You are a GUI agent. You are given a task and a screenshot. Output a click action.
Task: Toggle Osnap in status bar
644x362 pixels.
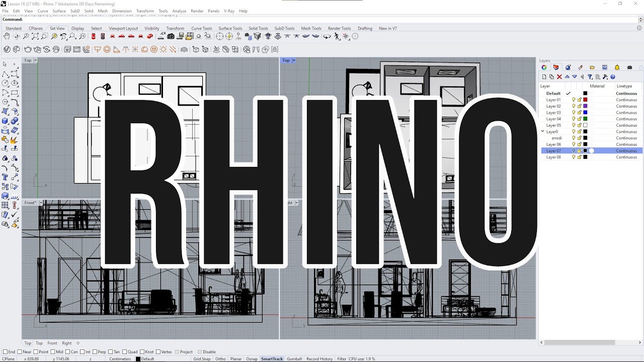(x=252, y=359)
